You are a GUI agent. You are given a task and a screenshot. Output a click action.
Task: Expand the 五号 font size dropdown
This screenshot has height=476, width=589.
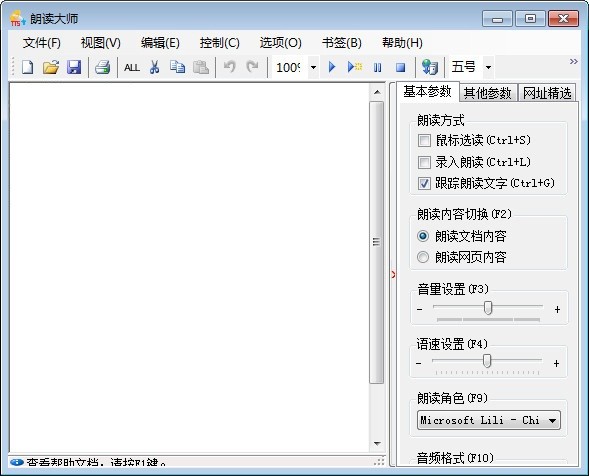488,68
